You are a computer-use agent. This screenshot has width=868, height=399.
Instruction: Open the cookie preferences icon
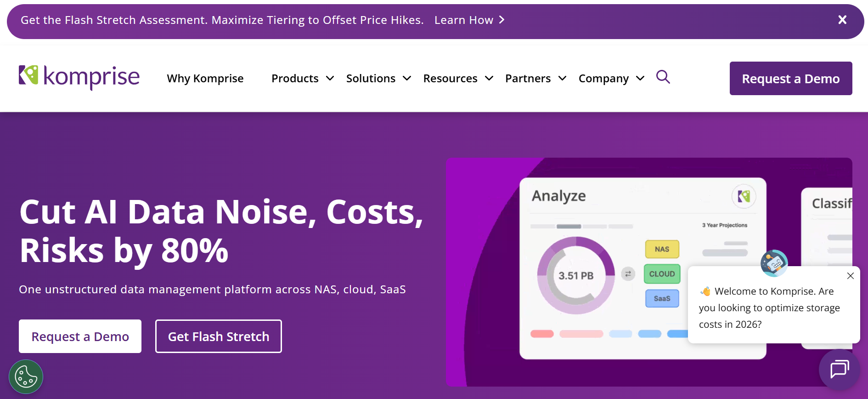click(x=26, y=376)
